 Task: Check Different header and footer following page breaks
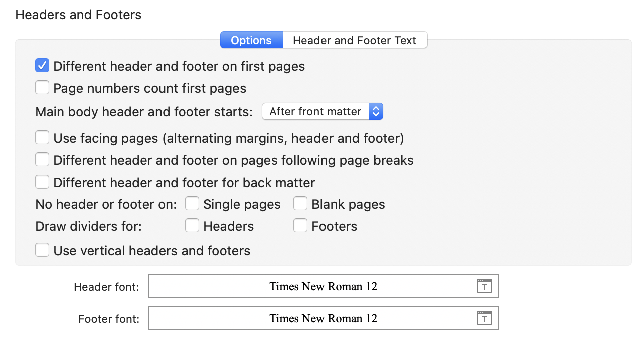pyautogui.click(x=42, y=160)
